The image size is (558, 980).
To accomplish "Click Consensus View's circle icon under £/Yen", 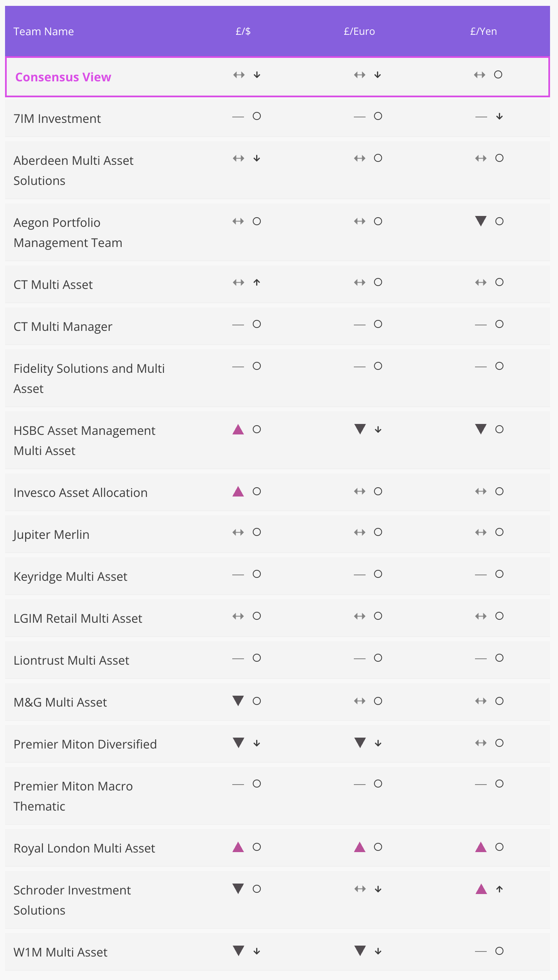I will (498, 75).
